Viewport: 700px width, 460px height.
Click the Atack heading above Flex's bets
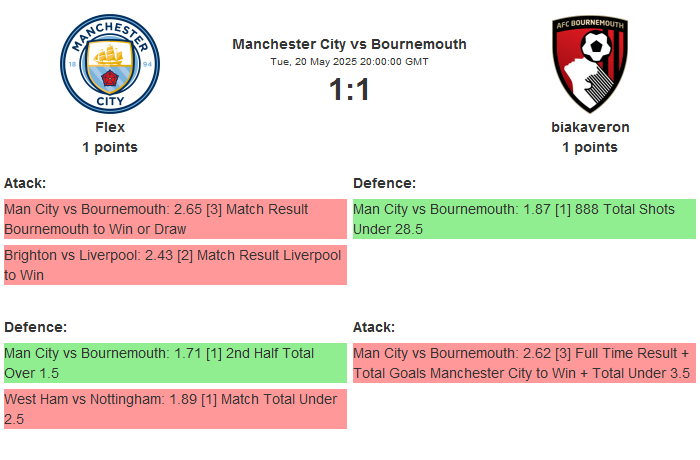(x=25, y=183)
